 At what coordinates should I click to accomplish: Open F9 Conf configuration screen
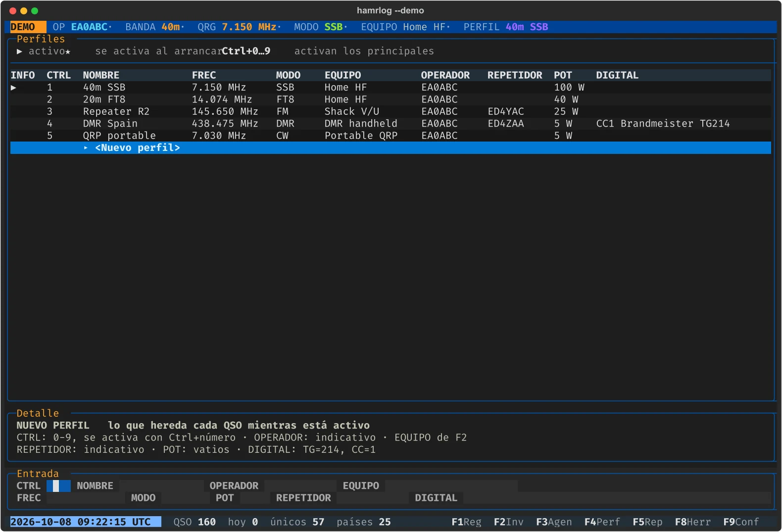click(x=741, y=522)
